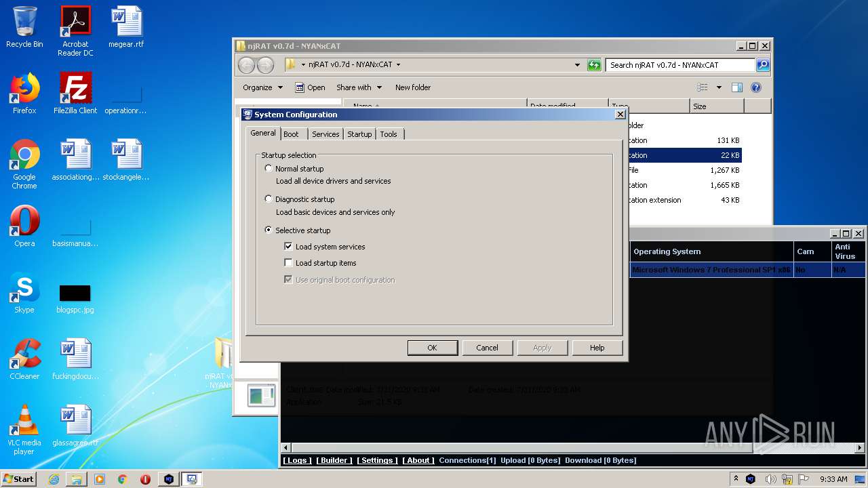
Task: Launch Firefox from desktop
Action: click(24, 94)
